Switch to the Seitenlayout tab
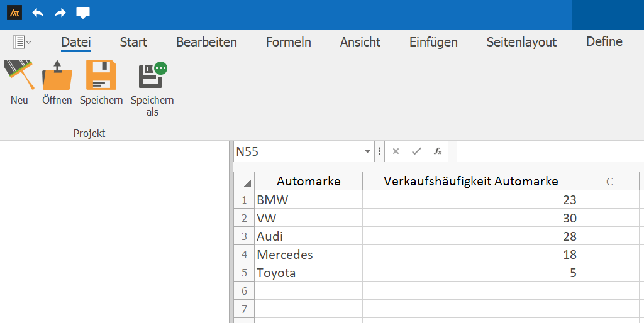This screenshot has height=323, width=644. [x=521, y=42]
